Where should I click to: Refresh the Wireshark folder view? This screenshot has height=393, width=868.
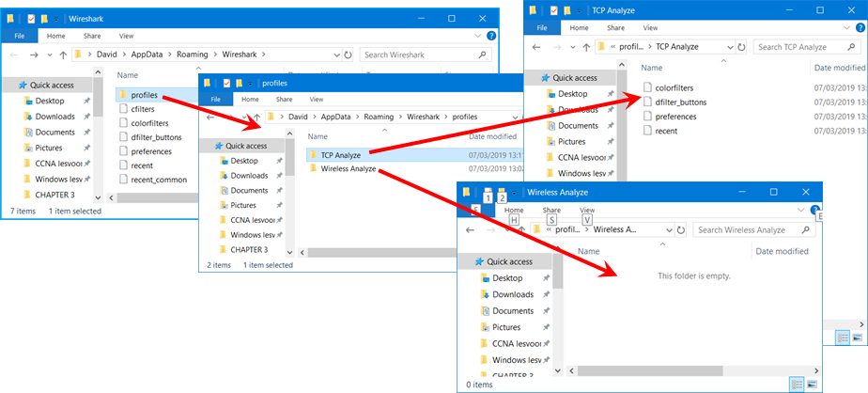pyautogui.click(x=349, y=55)
